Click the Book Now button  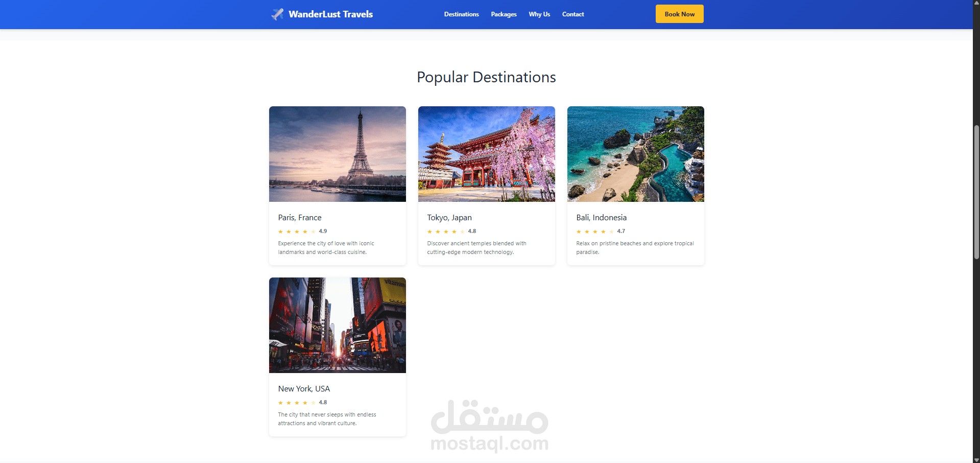coord(679,14)
